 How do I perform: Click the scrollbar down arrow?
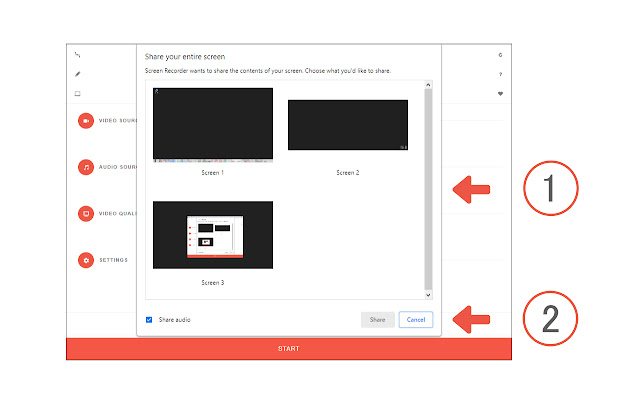pyautogui.click(x=428, y=295)
